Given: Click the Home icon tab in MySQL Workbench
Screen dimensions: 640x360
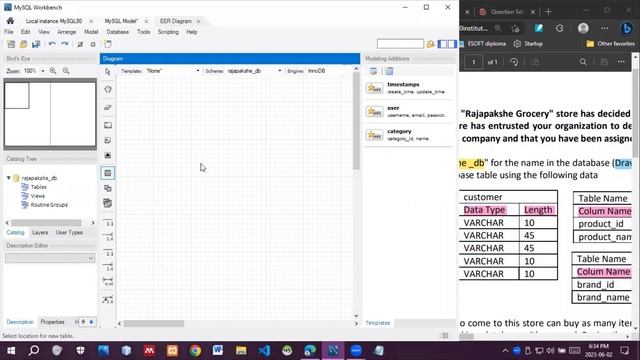Looking at the screenshot, I should (x=11, y=21).
